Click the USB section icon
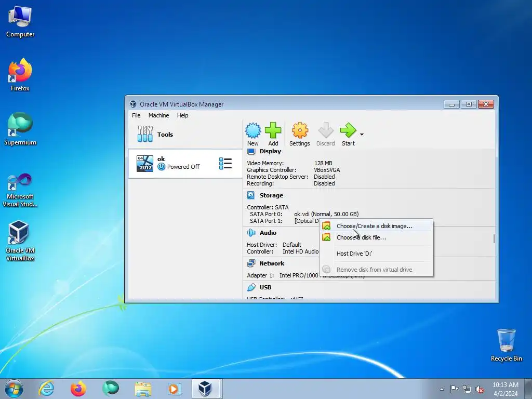532x399 pixels. coord(251,287)
